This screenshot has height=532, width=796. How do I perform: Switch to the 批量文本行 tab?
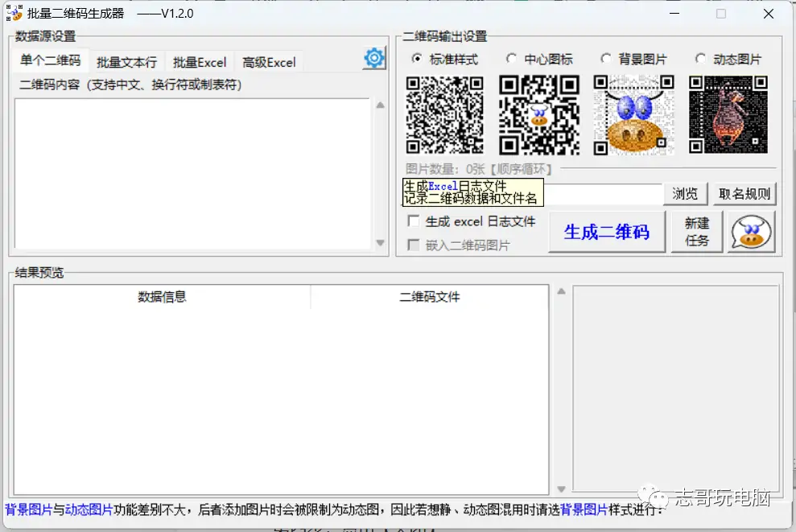point(126,62)
